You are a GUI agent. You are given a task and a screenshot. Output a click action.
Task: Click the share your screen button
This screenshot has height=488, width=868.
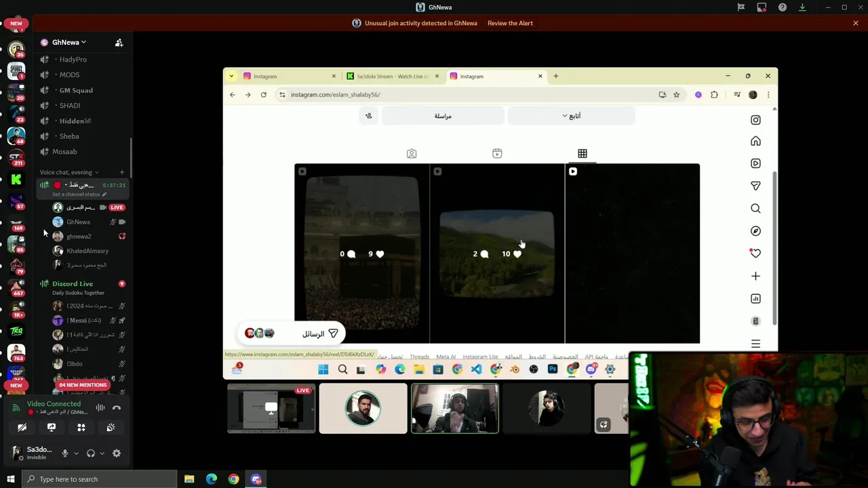(x=52, y=427)
